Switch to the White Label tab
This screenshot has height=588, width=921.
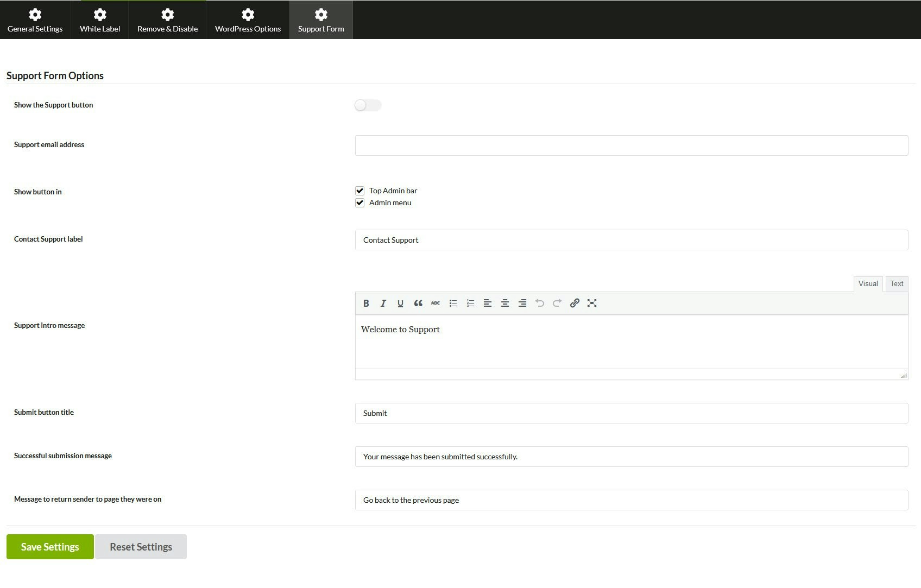[99, 20]
